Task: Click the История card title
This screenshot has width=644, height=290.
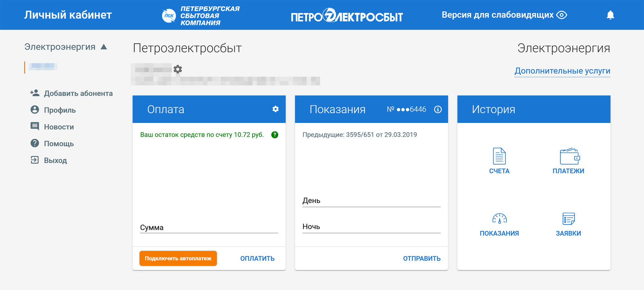Action: pos(493,110)
